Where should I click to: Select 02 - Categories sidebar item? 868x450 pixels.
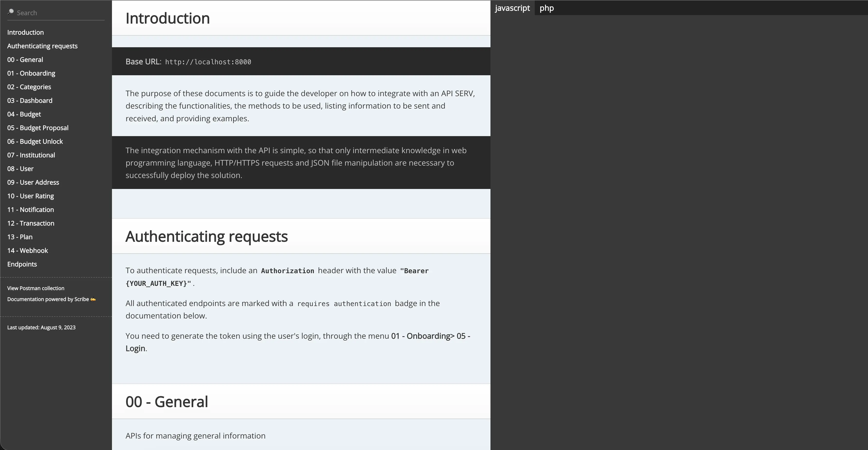point(29,87)
